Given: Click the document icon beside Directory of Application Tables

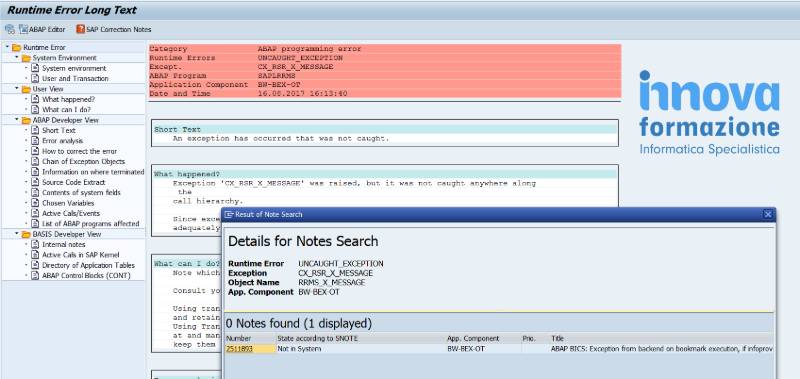Looking at the screenshot, I should click(35, 265).
